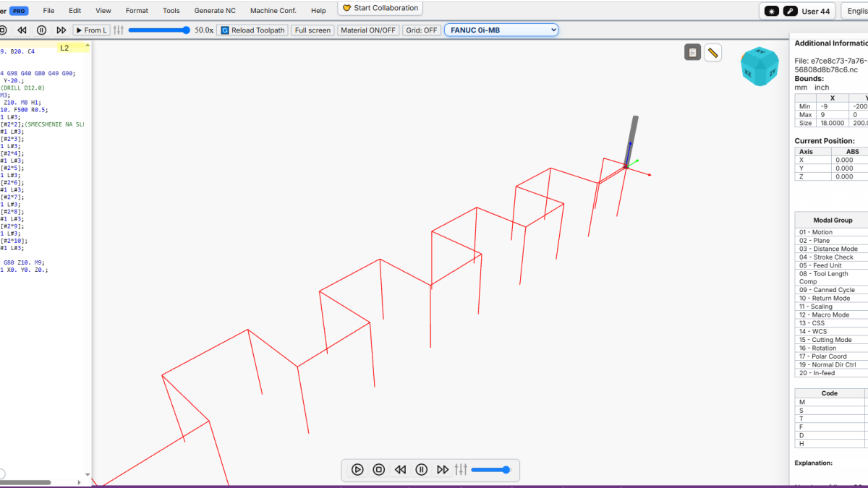This screenshot has width=868, height=488.
Task: Click the code line [#2*10];
Action: click(14, 241)
